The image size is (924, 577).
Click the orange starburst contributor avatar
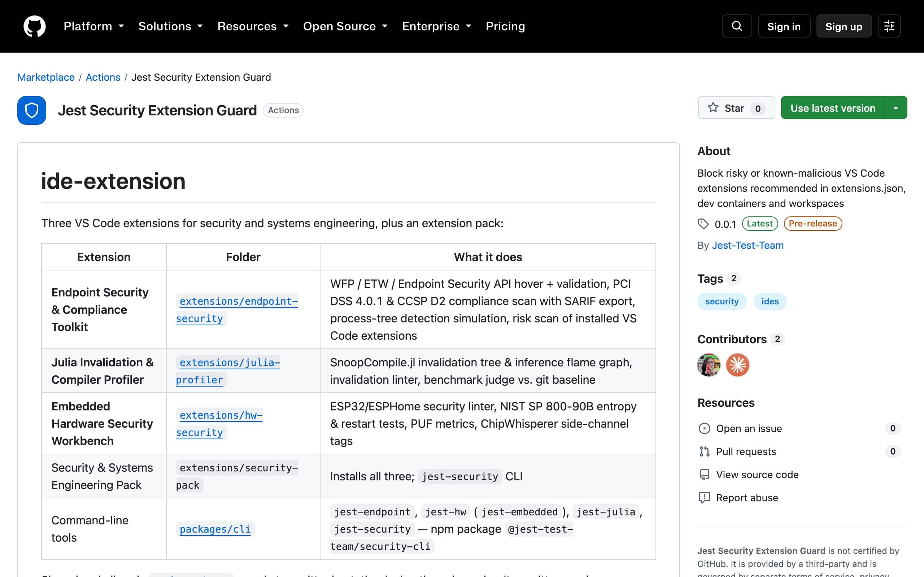[x=737, y=365]
